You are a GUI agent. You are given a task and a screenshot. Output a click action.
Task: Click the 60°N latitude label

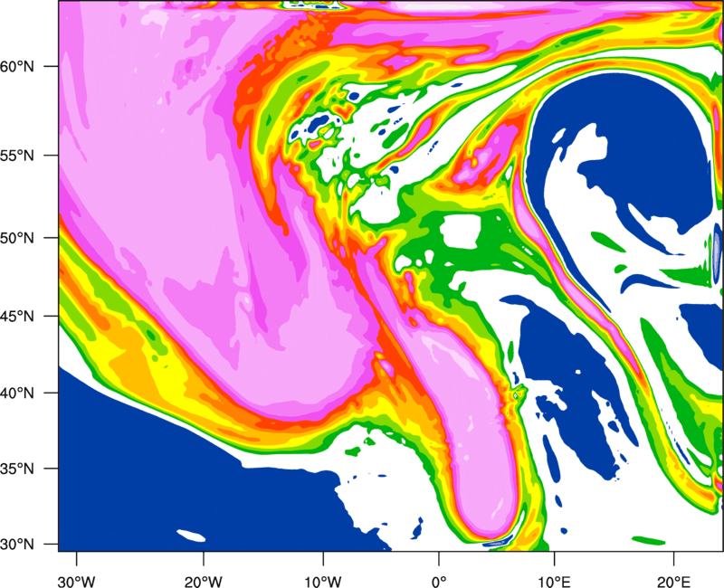pos(17,66)
